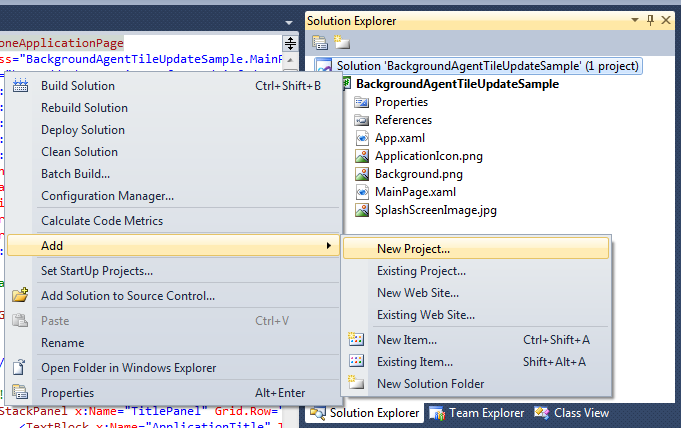Select Existing Item in submenu
The image size is (681, 428).
(x=476, y=362)
